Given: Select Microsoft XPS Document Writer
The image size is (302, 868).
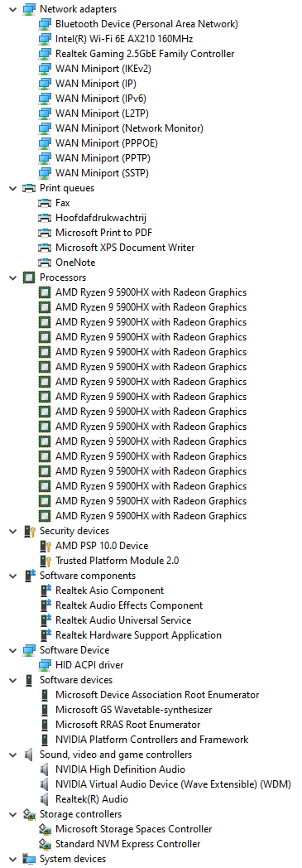Looking at the screenshot, I should click(x=125, y=248).
